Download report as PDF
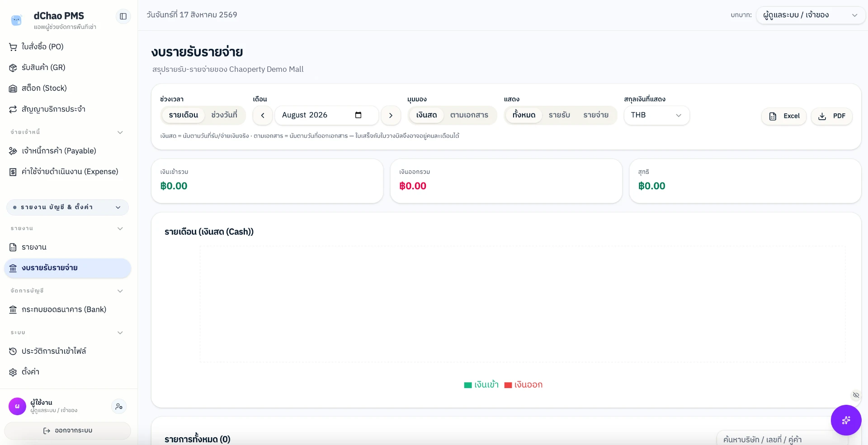The width and height of the screenshot is (868, 445). pyautogui.click(x=831, y=116)
